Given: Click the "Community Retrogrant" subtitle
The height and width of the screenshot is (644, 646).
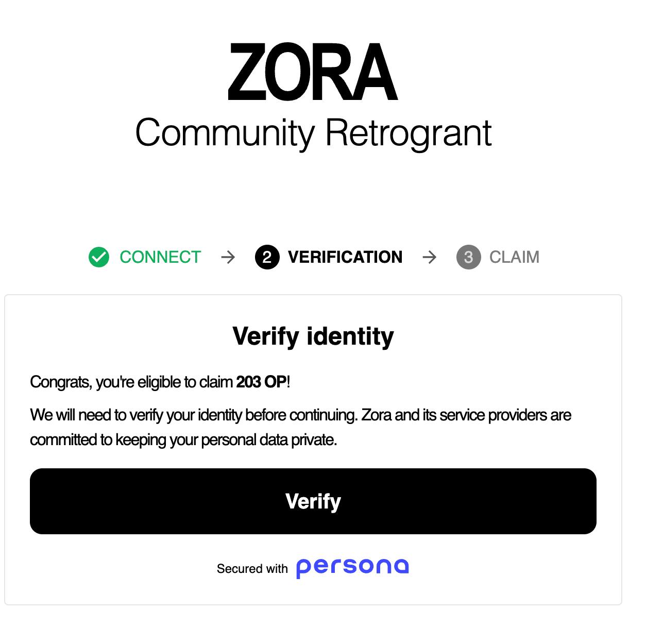Looking at the screenshot, I should pyautogui.click(x=313, y=133).
